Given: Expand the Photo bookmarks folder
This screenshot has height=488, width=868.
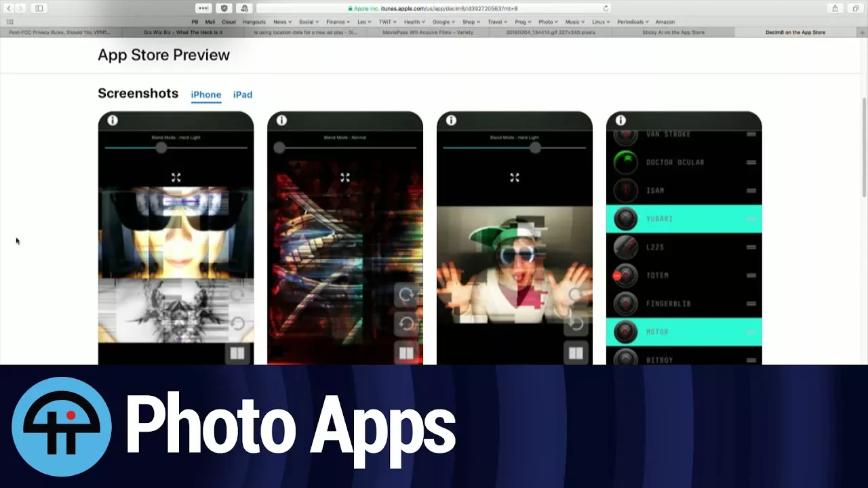Looking at the screenshot, I should 548,22.
